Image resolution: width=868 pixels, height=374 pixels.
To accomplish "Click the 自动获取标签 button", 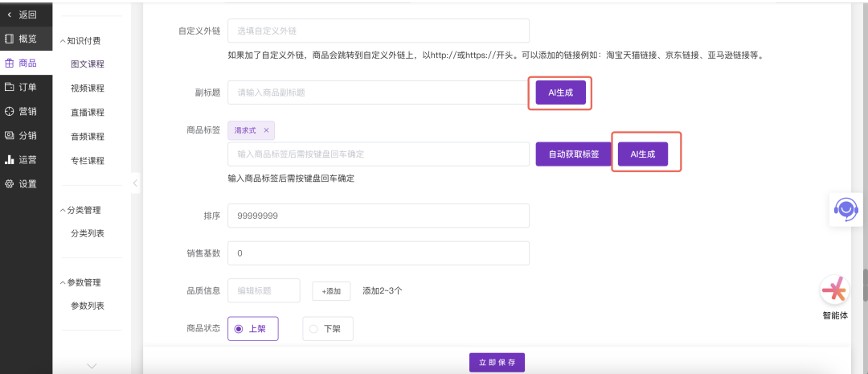I will coord(573,154).
